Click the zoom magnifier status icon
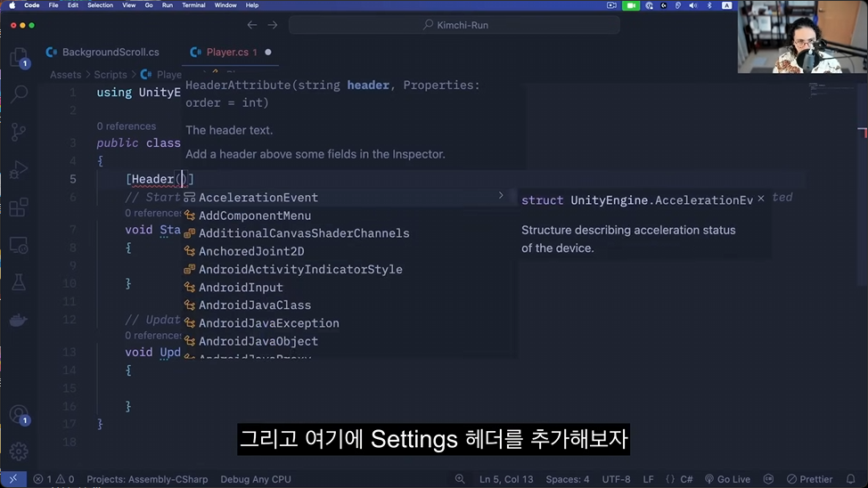 tap(460, 479)
